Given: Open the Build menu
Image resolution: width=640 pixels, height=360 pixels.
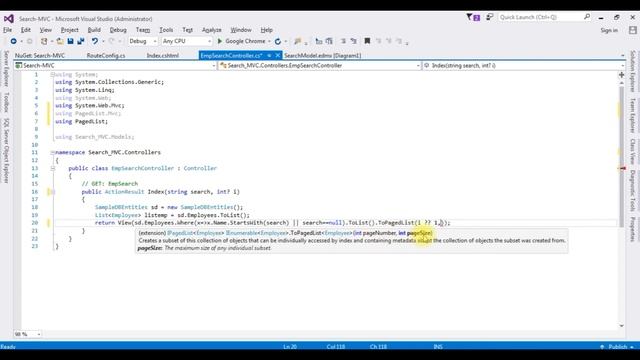Looking at the screenshot, I should (94, 30).
